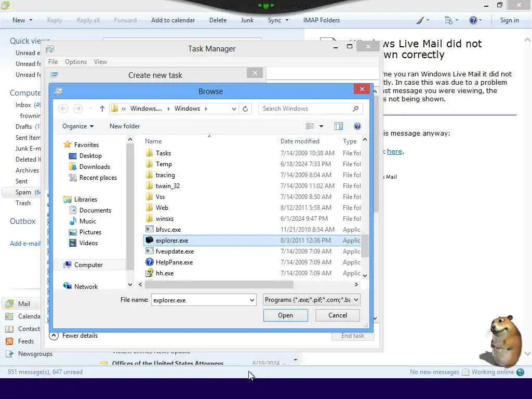Go up one folder level
532x399 pixels.
tap(102, 109)
